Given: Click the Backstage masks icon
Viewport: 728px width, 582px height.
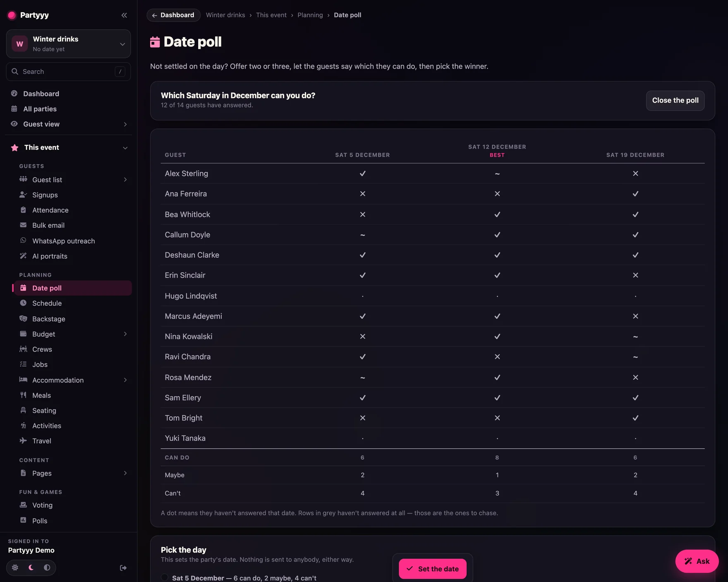Looking at the screenshot, I should coord(23,318).
